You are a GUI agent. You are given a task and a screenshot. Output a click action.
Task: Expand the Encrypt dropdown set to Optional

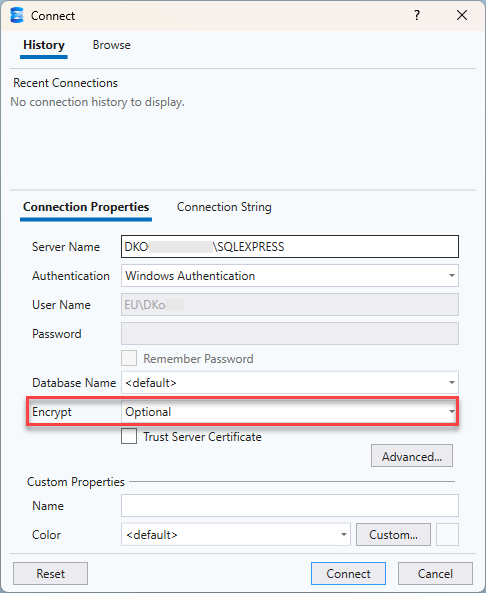point(290,412)
